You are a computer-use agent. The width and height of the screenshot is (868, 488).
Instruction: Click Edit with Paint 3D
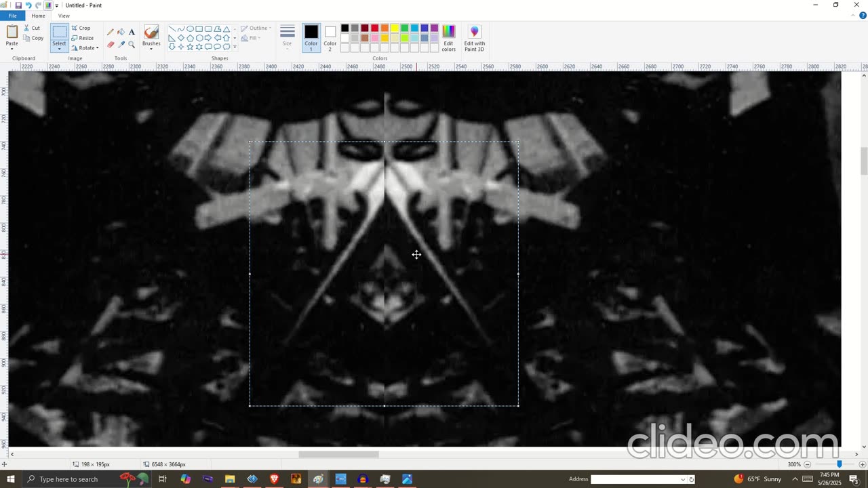pyautogui.click(x=474, y=39)
